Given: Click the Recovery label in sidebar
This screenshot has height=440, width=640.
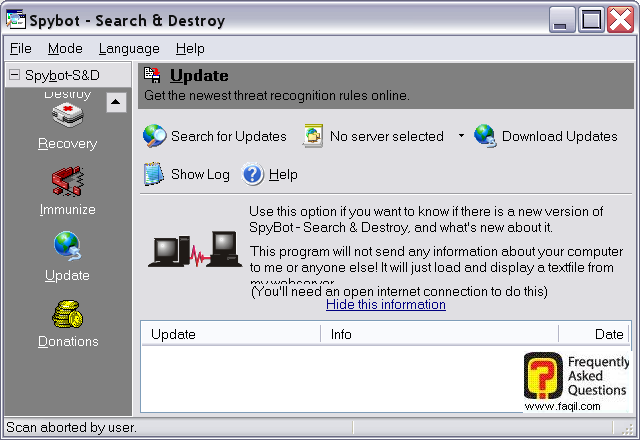Looking at the screenshot, I should 68,144.
